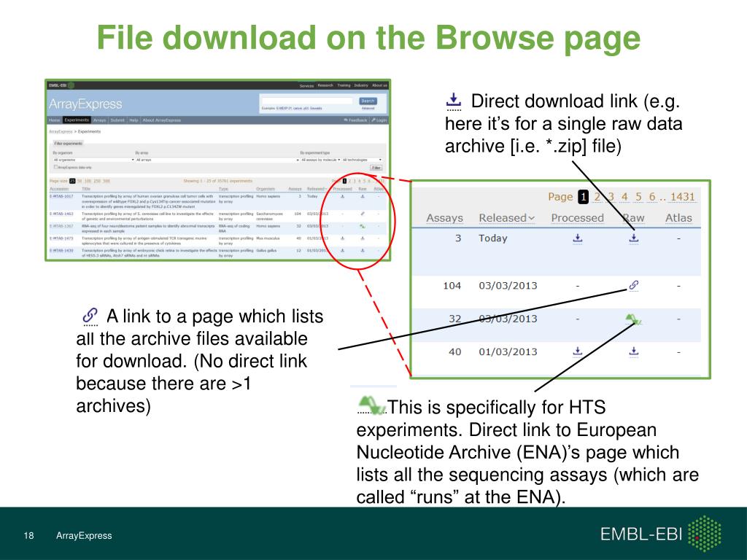Viewport: 747px width, 560px height.
Task: Open ENA icon for E-MTAB-1367 in small screenshot
Action: (x=363, y=226)
